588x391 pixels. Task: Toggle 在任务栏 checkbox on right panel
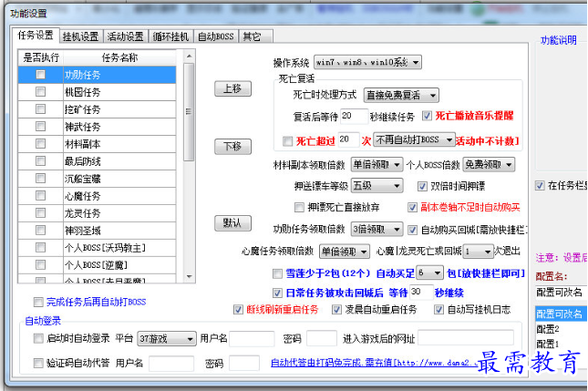[x=540, y=186]
